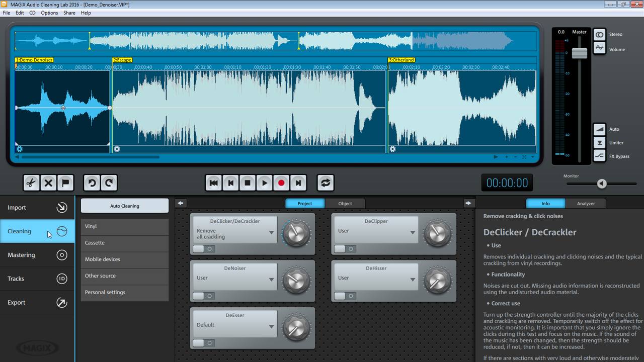
Task: Open the File menu
Action: pyautogui.click(x=7, y=13)
